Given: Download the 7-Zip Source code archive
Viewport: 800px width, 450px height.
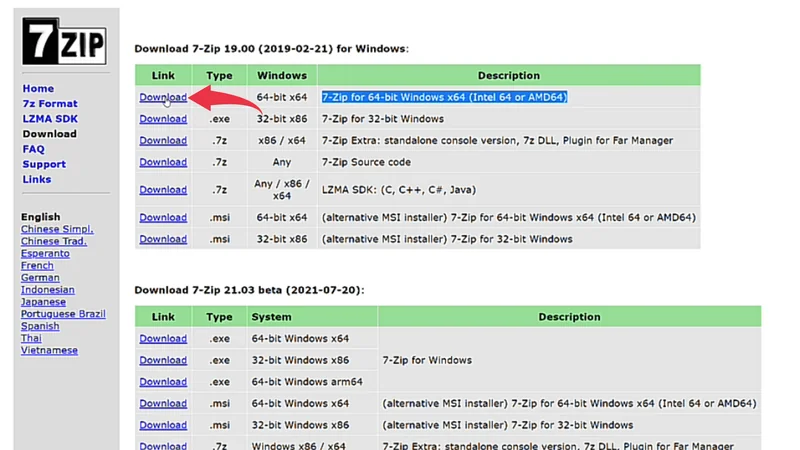Looking at the screenshot, I should click(163, 162).
